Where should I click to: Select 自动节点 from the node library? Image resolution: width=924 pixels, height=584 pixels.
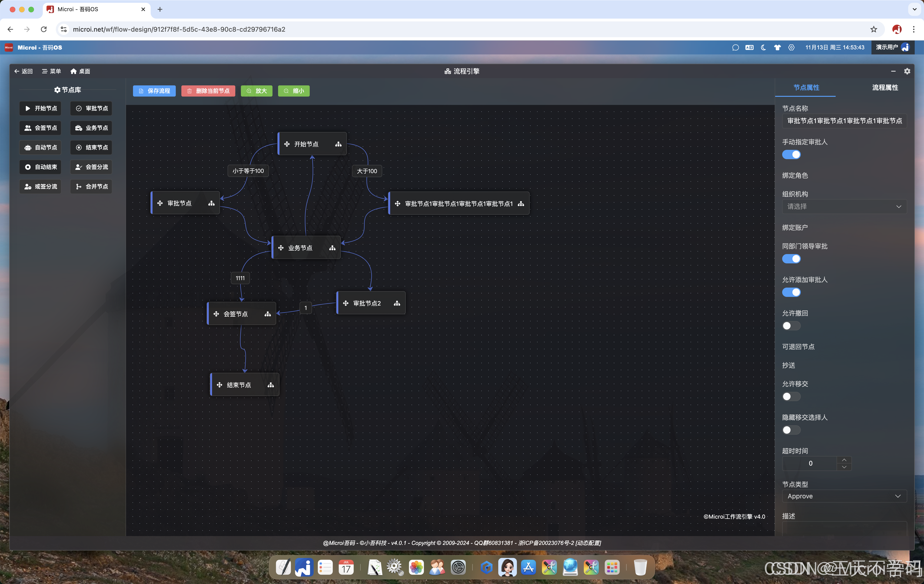(x=41, y=148)
